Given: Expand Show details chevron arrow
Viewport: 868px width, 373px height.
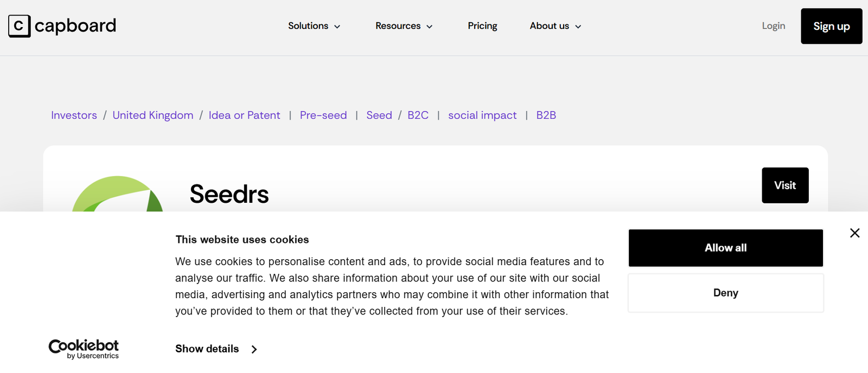Looking at the screenshot, I should (x=254, y=349).
